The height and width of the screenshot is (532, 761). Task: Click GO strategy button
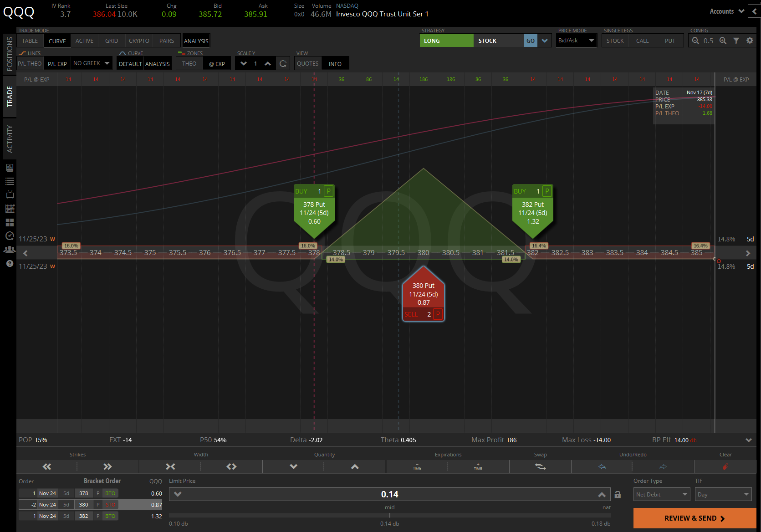(x=531, y=41)
